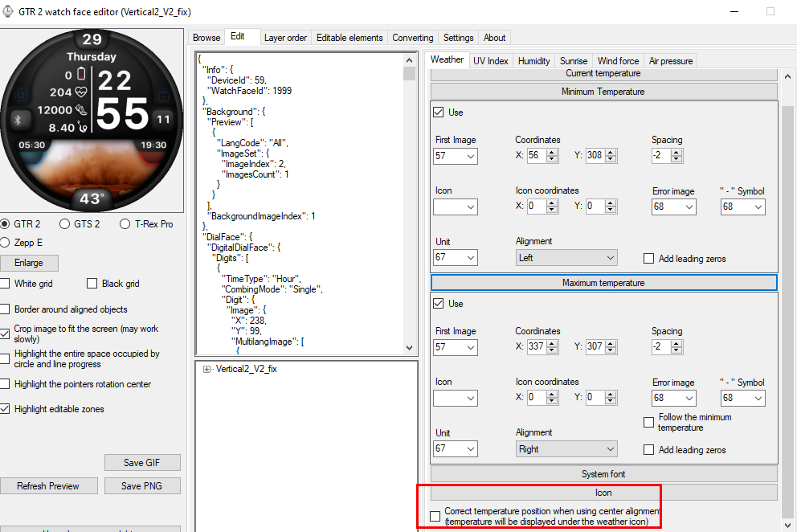Select the GTR 2 radio button
Viewport: 797px width, 532px height.
pyautogui.click(x=5, y=223)
